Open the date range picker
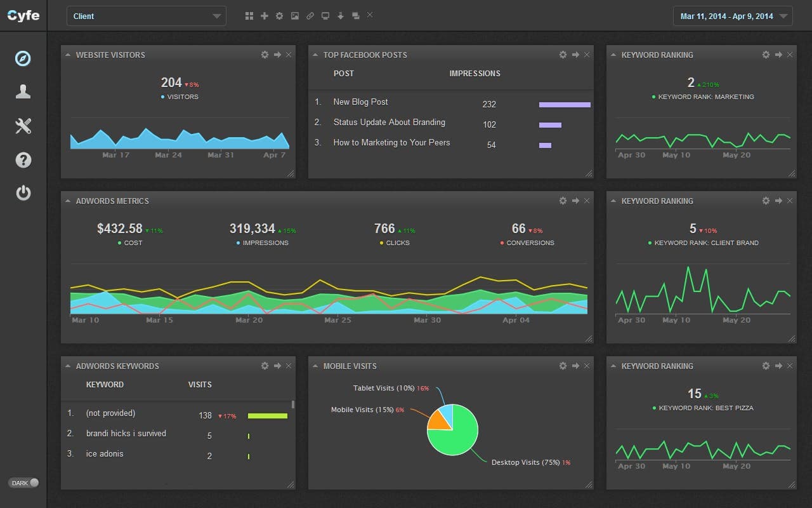Viewport: 812px width, 508px height. pyautogui.click(x=732, y=16)
